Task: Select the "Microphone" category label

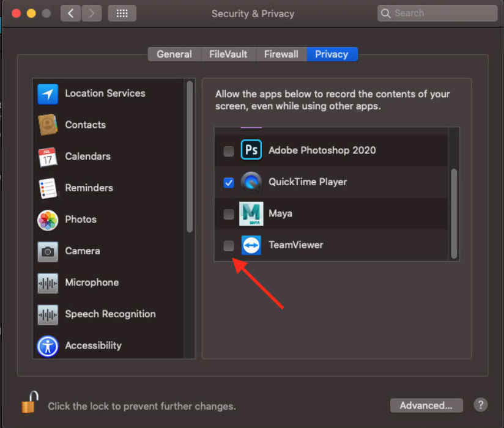Action: (92, 282)
